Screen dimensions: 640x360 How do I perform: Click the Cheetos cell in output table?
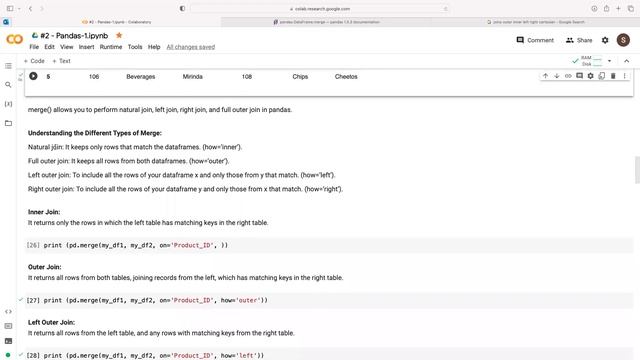pos(346,76)
